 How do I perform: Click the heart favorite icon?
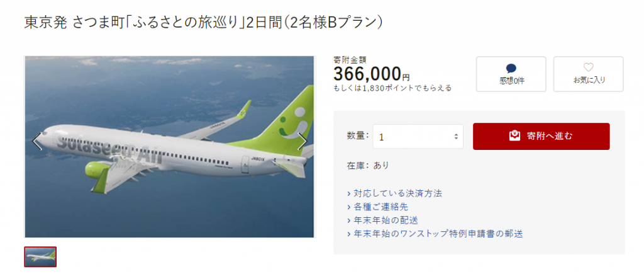tap(588, 67)
